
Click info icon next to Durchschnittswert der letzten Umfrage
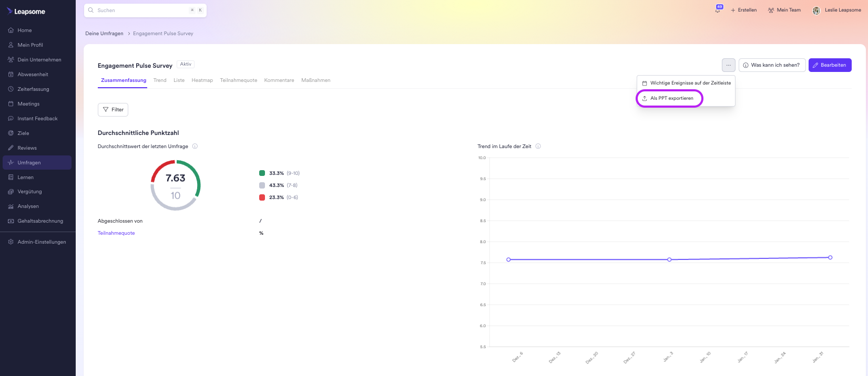pyautogui.click(x=195, y=147)
